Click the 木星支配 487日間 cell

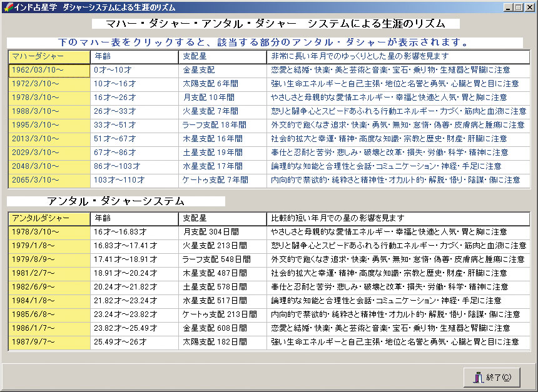tap(223, 274)
